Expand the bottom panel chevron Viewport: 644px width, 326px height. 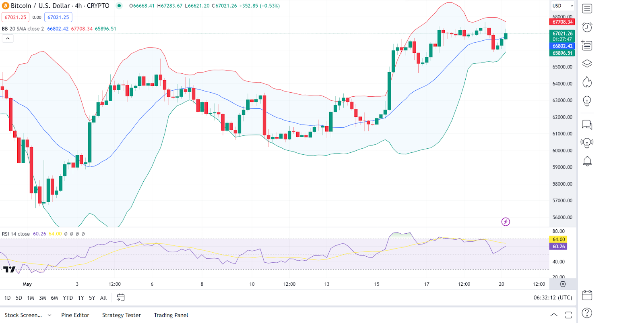(x=554, y=315)
